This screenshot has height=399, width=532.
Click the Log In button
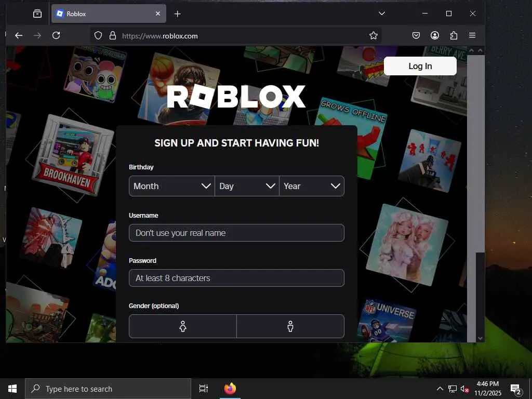coord(420,66)
